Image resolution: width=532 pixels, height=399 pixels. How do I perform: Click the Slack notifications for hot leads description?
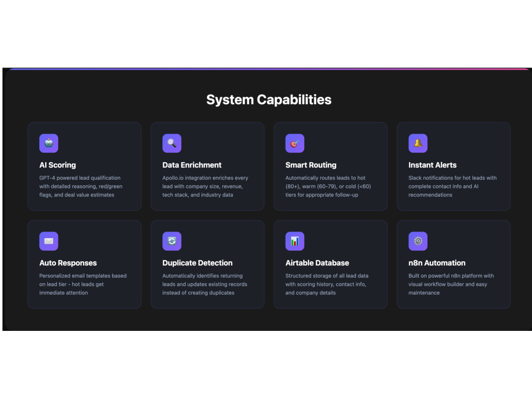pyautogui.click(x=452, y=186)
